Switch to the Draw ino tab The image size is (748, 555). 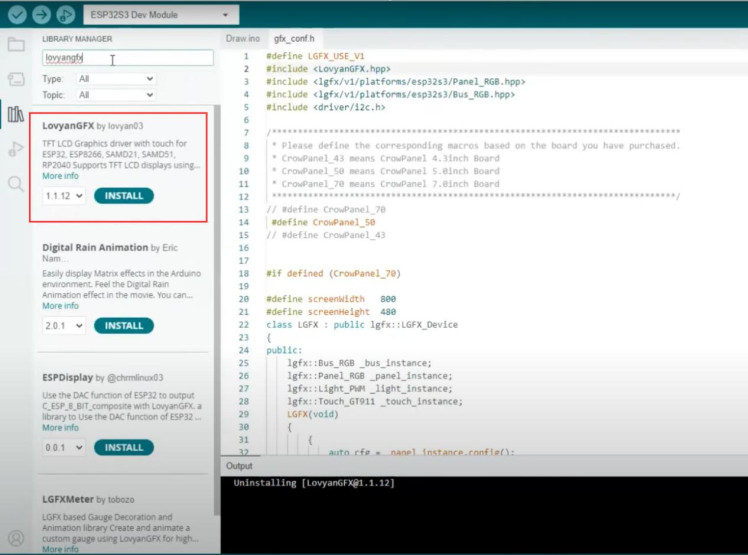click(242, 38)
